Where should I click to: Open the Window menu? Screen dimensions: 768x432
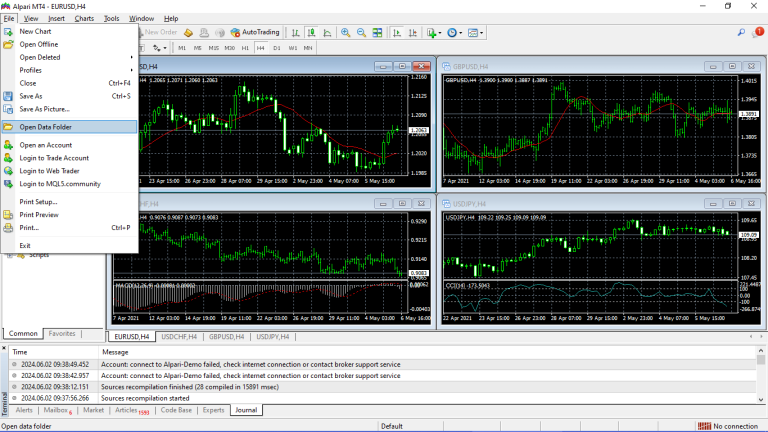tap(141, 19)
